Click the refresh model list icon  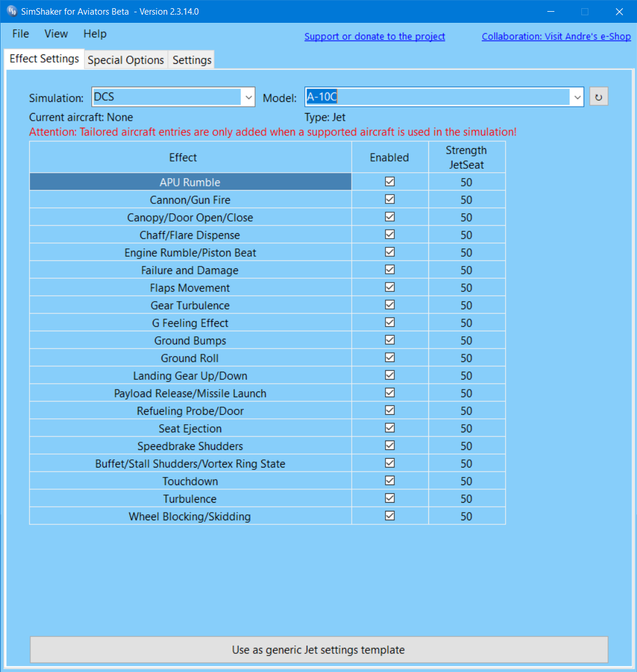598,97
